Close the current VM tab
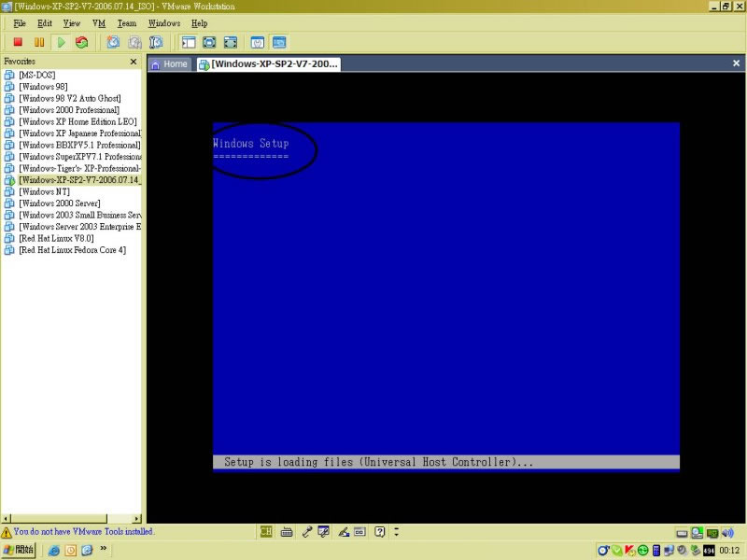 tap(736, 63)
